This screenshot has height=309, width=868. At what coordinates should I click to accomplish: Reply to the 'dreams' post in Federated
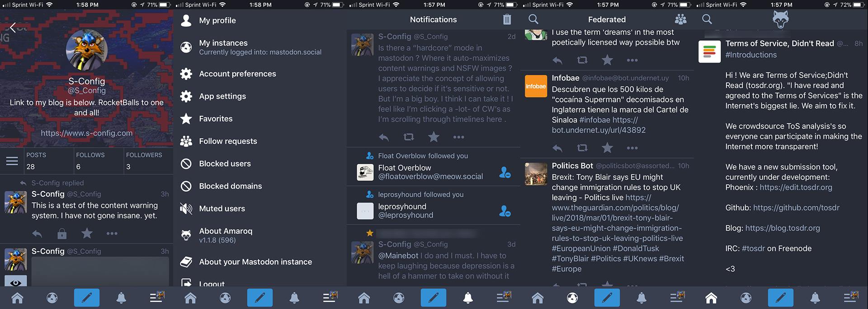point(557,60)
